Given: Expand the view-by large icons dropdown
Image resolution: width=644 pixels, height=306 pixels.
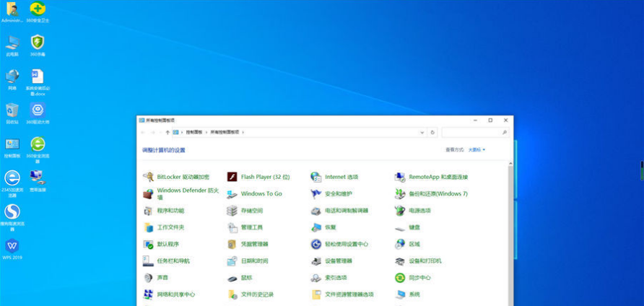Looking at the screenshot, I should (x=477, y=150).
